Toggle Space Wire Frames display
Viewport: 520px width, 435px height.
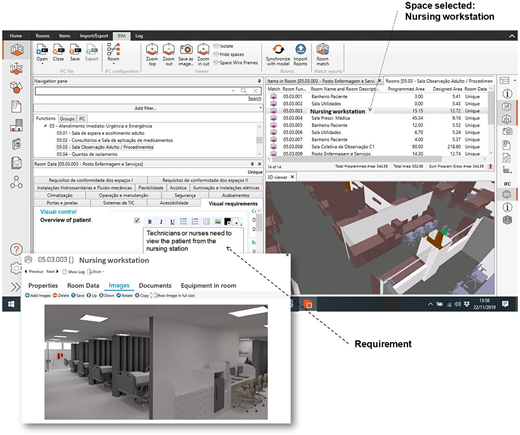236,62
